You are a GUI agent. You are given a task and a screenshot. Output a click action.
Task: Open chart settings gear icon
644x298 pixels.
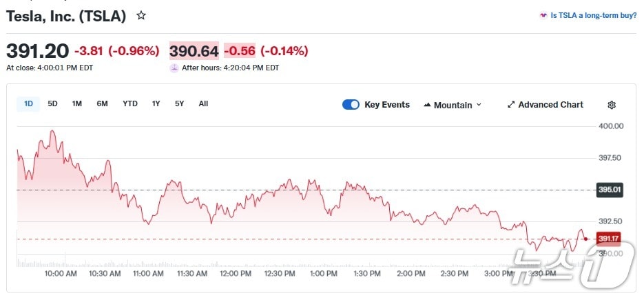coord(612,105)
